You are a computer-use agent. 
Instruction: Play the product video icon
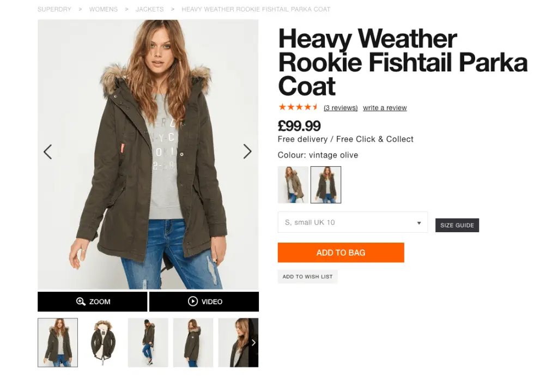pyautogui.click(x=192, y=301)
